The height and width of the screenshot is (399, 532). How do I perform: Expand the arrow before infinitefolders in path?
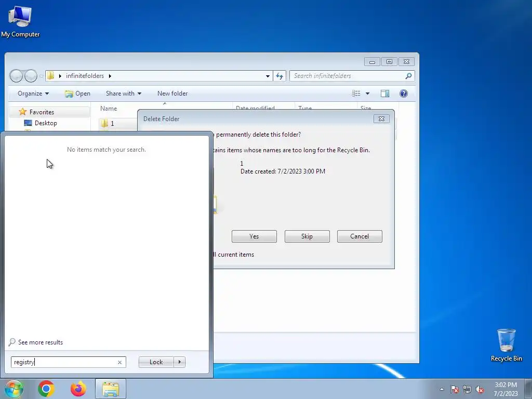[60, 76]
